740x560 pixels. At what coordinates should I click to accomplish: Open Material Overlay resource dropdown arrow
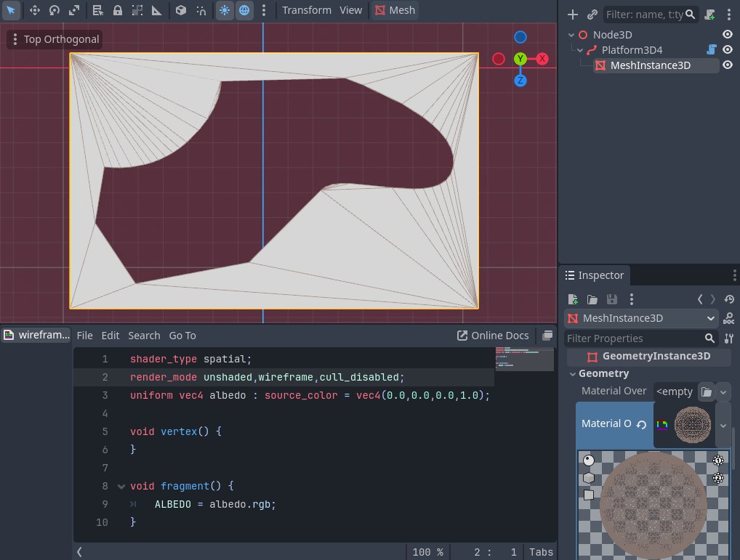723,425
